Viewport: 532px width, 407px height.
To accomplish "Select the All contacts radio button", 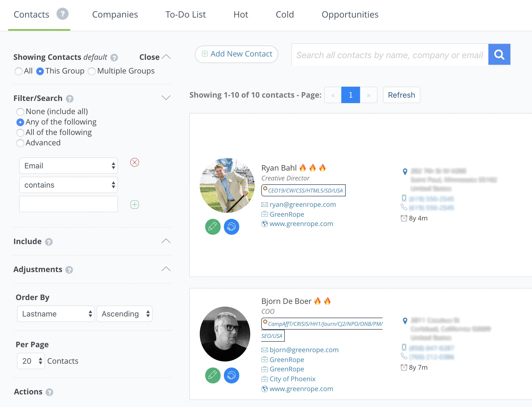I will (19, 71).
